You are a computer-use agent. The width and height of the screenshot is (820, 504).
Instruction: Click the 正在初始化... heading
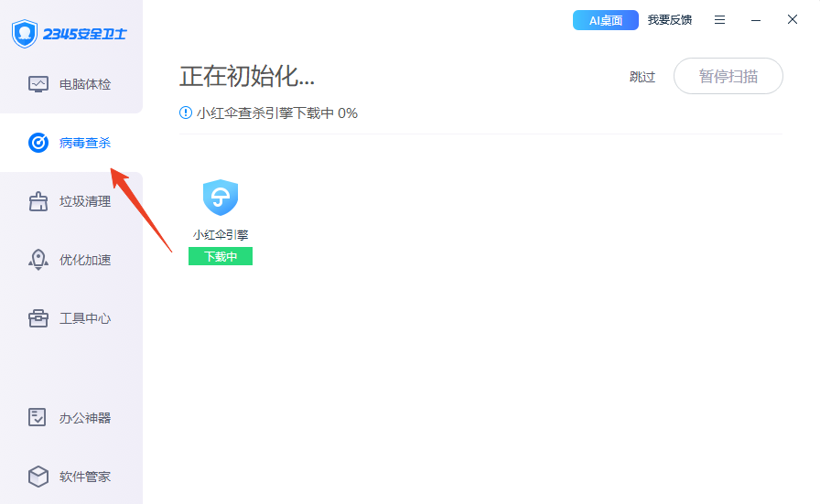coord(247,76)
